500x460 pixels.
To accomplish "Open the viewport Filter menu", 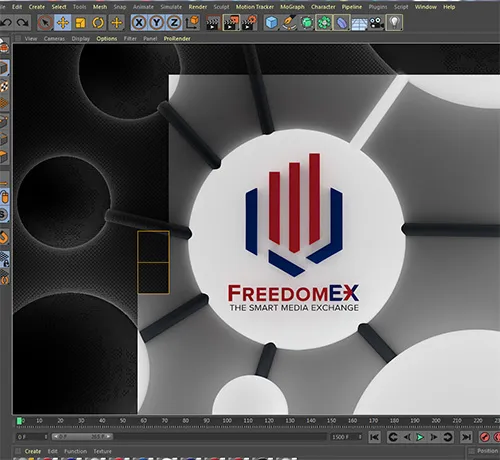I will coord(130,39).
